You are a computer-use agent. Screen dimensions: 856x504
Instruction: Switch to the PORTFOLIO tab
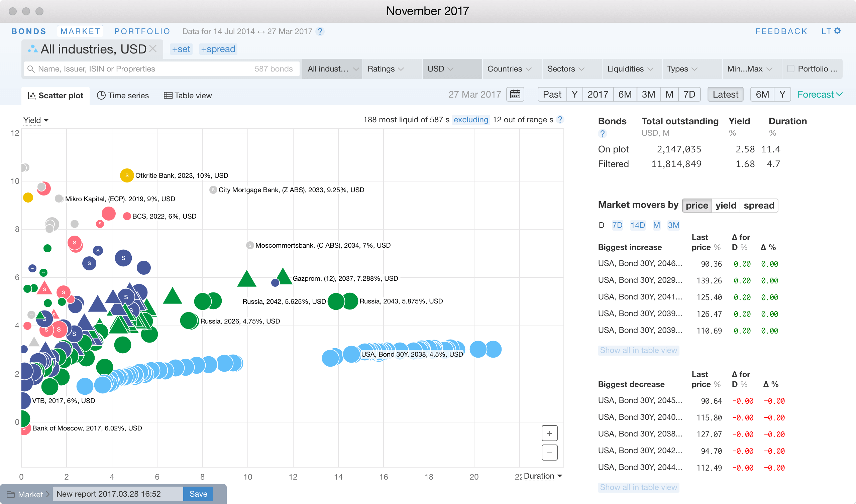pyautogui.click(x=142, y=31)
